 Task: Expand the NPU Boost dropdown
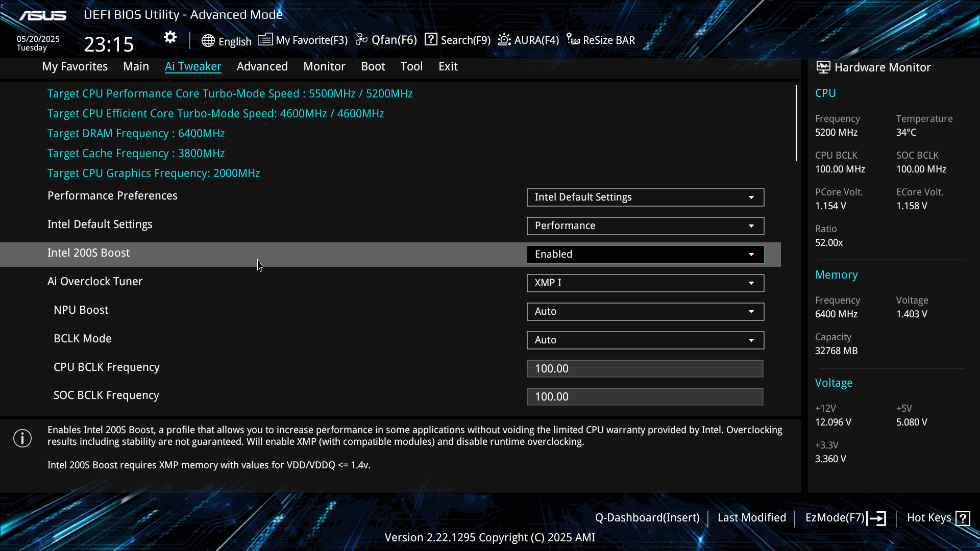pos(645,312)
